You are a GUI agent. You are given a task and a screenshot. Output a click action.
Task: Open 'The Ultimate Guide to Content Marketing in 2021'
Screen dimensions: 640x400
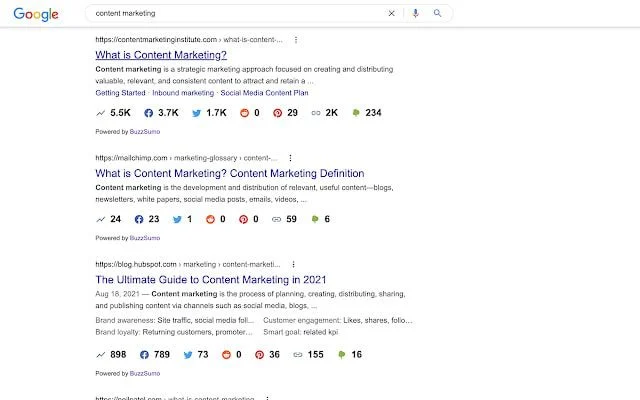point(211,280)
